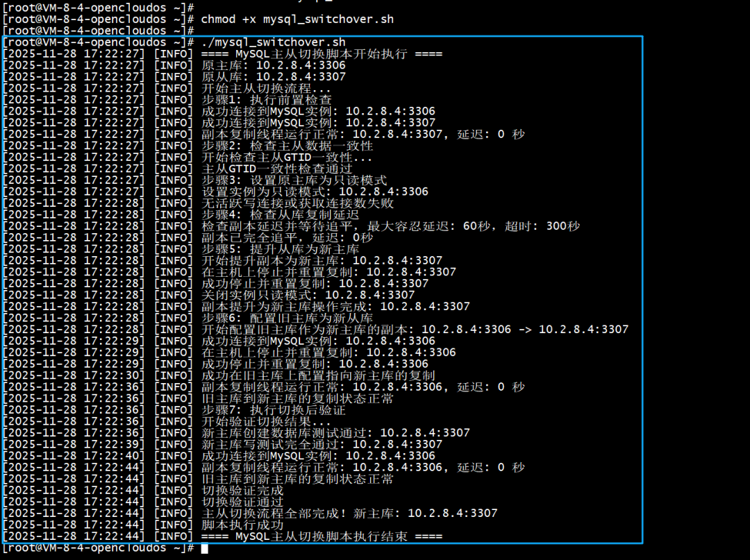Screen dimensions: 750x560
Task: Click the '步骤2: 检查主从数据一致性' line
Action: pyautogui.click(x=187, y=146)
